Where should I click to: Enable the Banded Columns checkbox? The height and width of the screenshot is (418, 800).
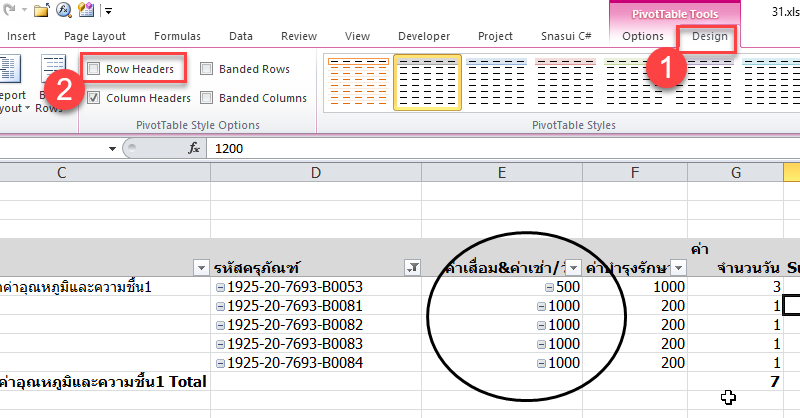pos(206,98)
